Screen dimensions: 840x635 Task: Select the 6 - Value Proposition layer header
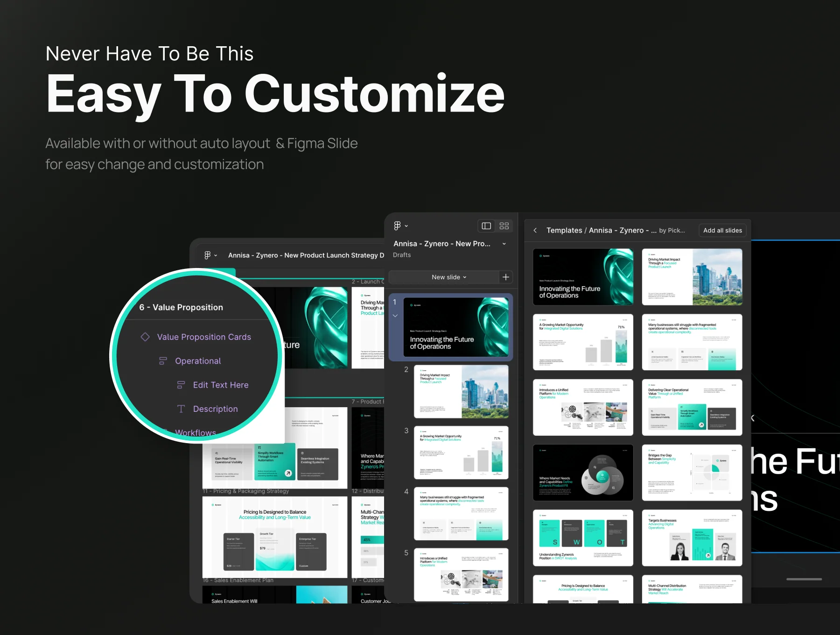181,307
